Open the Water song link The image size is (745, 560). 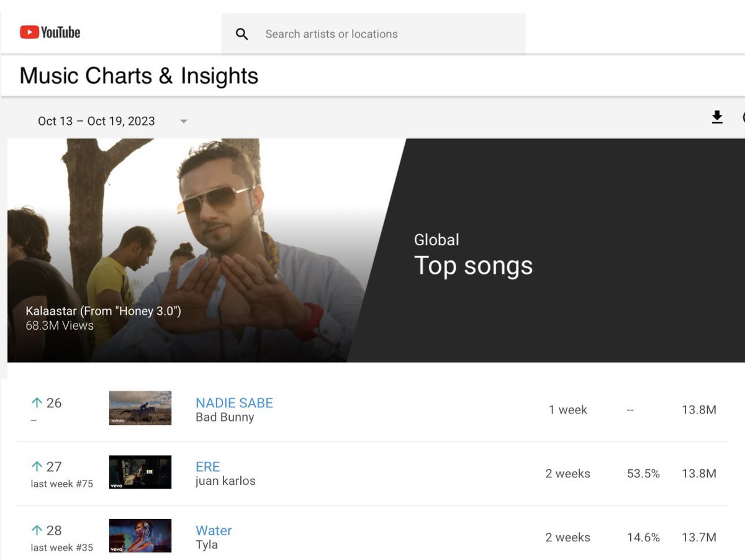click(214, 530)
